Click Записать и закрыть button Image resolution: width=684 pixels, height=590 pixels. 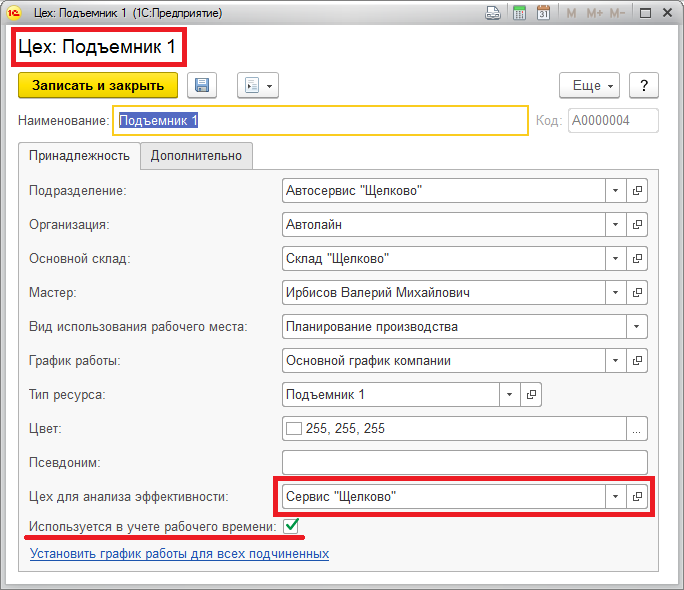[x=98, y=85]
